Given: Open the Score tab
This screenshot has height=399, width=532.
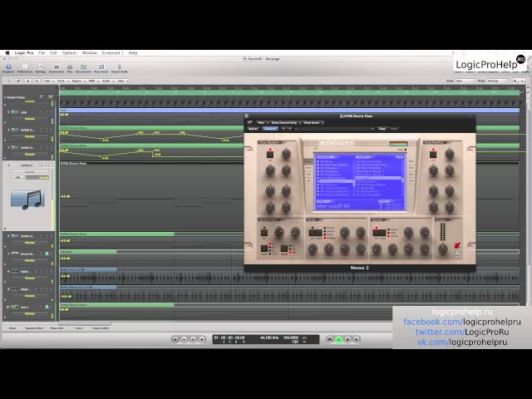Looking at the screenshot, I should (x=79, y=328).
